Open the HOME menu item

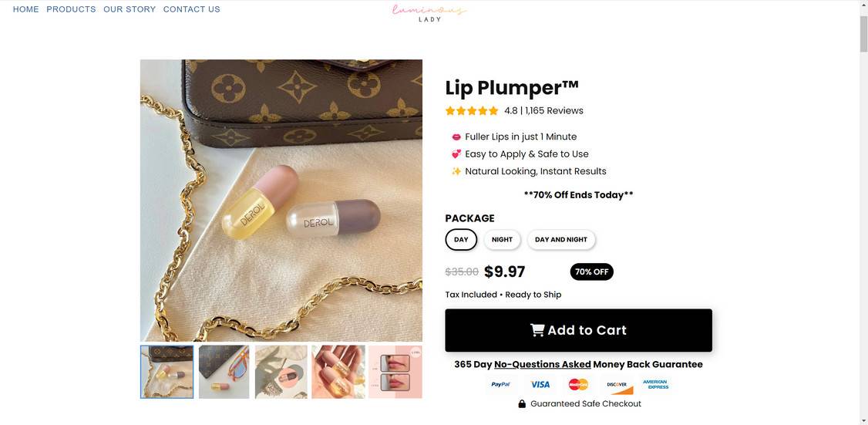tap(26, 9)
